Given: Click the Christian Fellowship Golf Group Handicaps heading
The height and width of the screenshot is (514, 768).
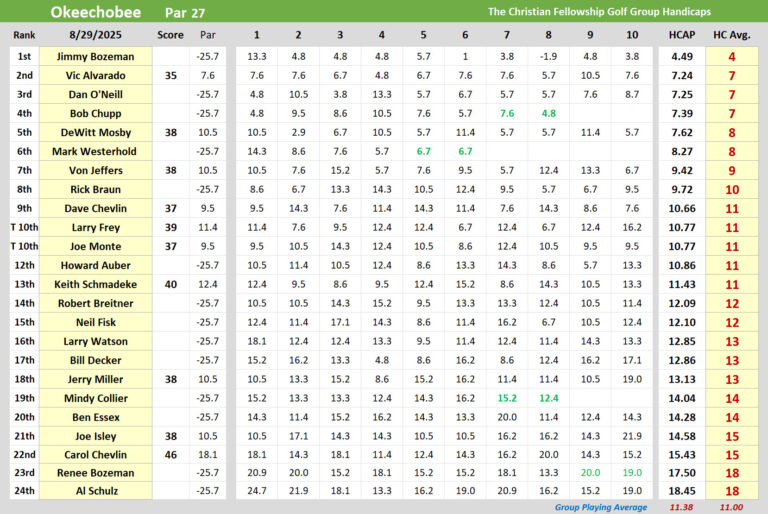Looking at the screenshot, I should coord(599,12).
